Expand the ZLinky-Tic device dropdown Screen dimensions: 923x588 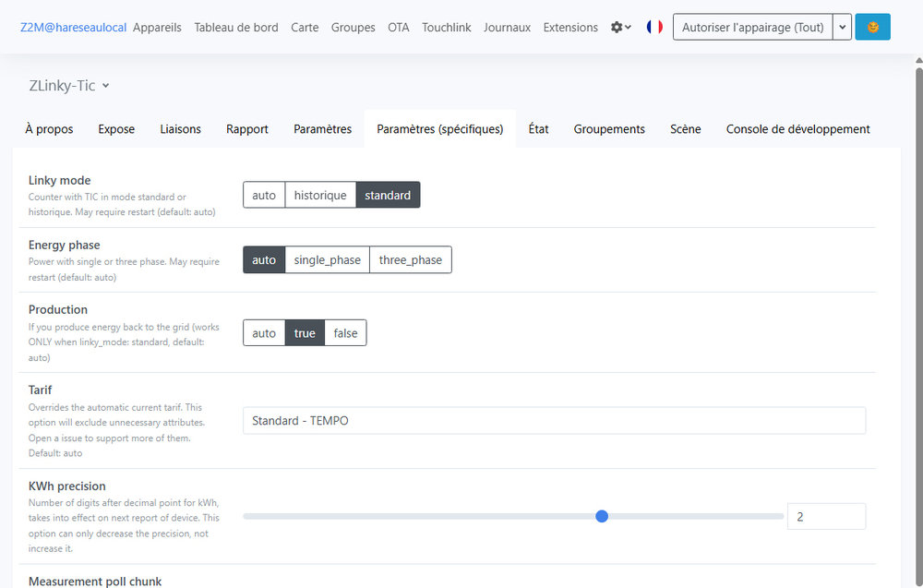coord(69,86)
